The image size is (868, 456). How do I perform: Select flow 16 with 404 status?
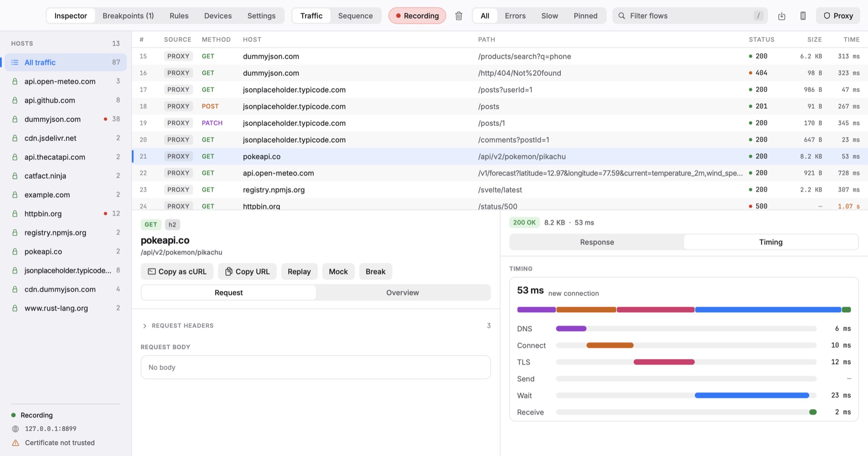(500, 73)
